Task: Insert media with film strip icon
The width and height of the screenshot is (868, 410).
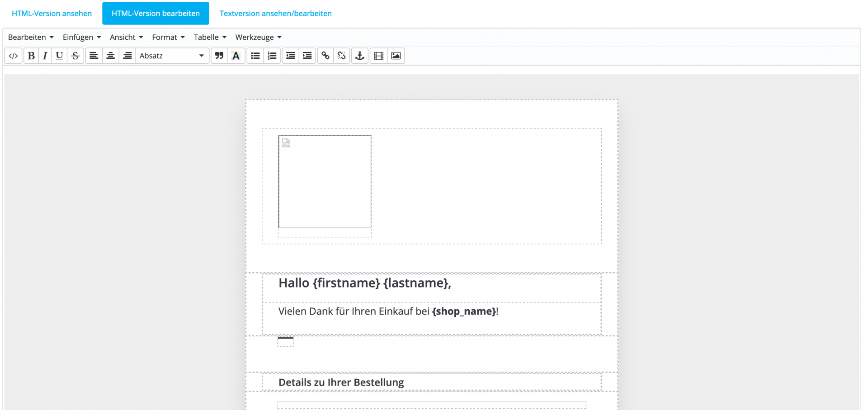Action: pyautogui.click(x=379, y=56)
